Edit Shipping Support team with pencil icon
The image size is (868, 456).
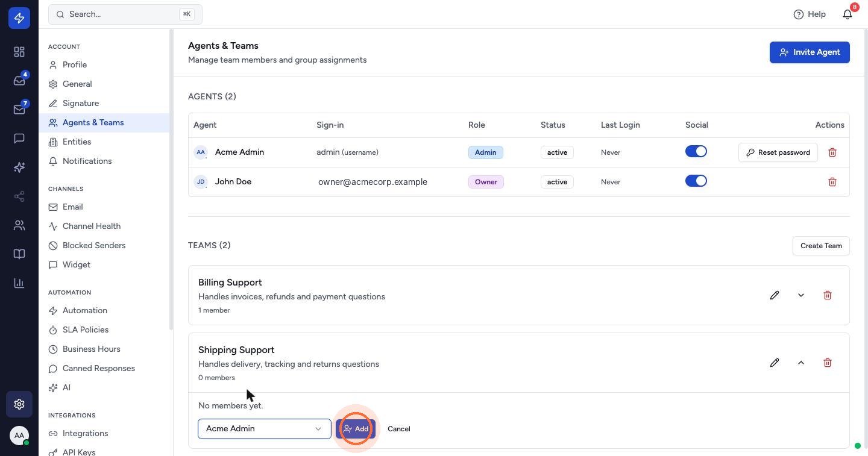point(775,363)
